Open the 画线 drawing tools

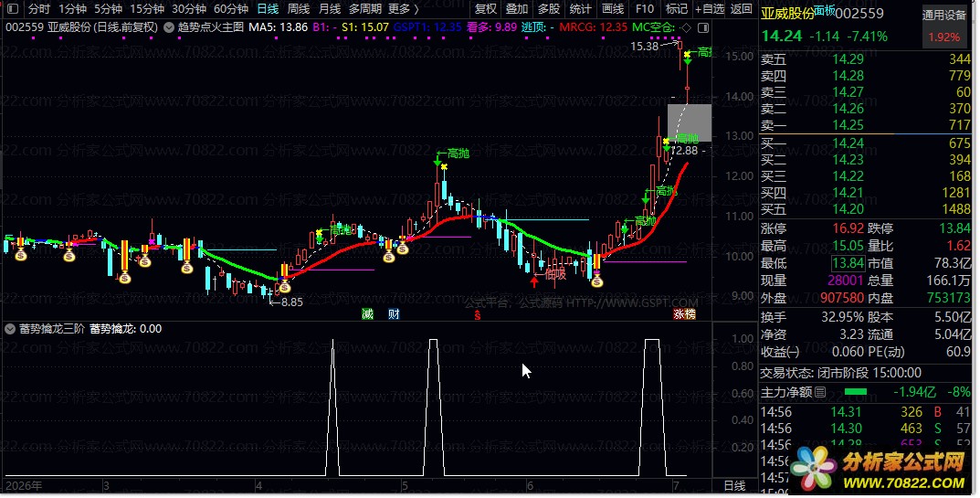point(613,9)
